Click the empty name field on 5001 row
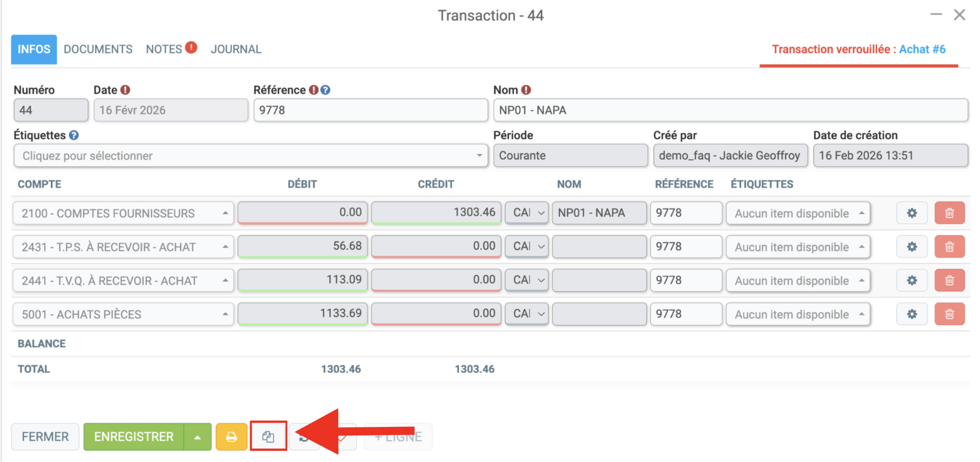 [x=599, y=314]
